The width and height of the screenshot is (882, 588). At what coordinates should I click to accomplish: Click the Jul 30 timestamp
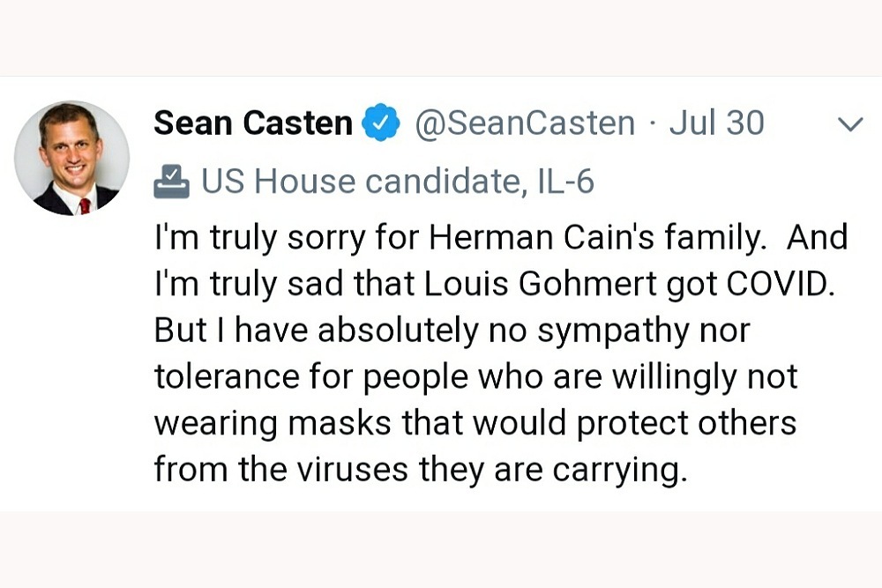(716, 123)
